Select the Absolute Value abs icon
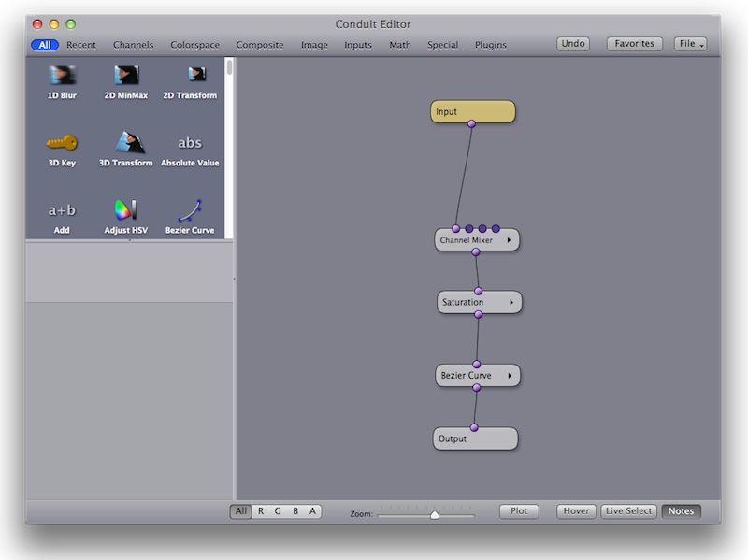Image resolution: width=748 pixels, height=560 pixels. pos(190,143)
